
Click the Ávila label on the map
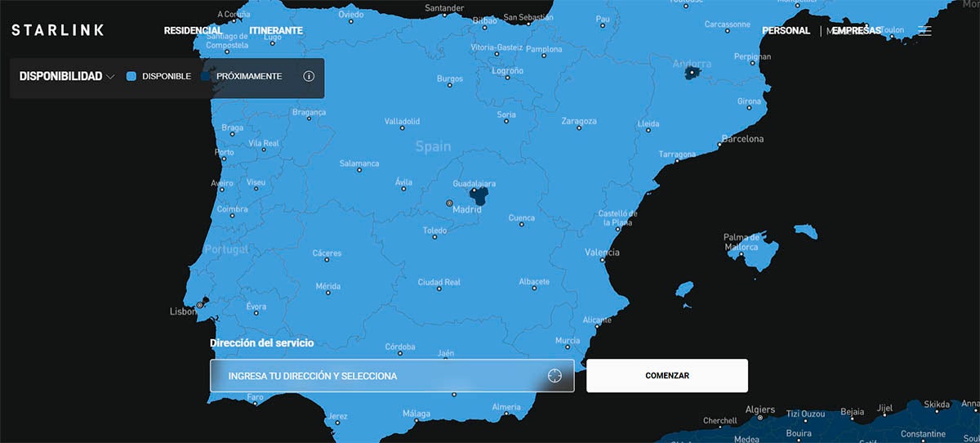pos(403,182)
